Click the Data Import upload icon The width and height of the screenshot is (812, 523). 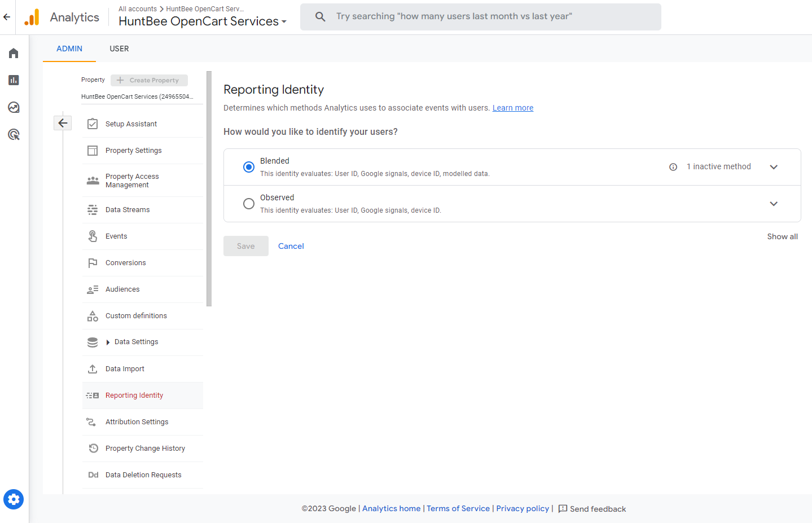pos(93,369)
